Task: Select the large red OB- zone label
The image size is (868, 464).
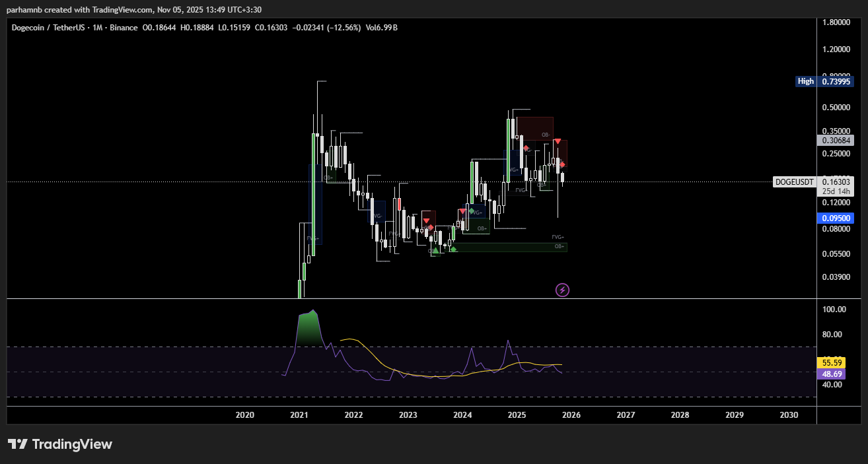Action: [x=545, y=135]
